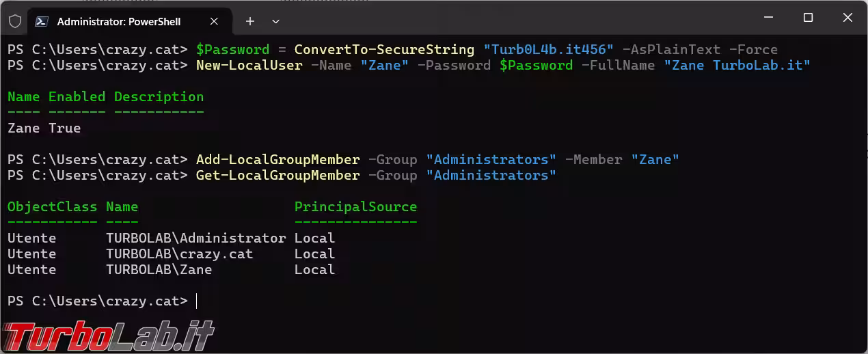Click the TURBOLAB\Zane member row
Image resolution: width=868 pixels, height=354 pixels.
[x=159, y=270]
